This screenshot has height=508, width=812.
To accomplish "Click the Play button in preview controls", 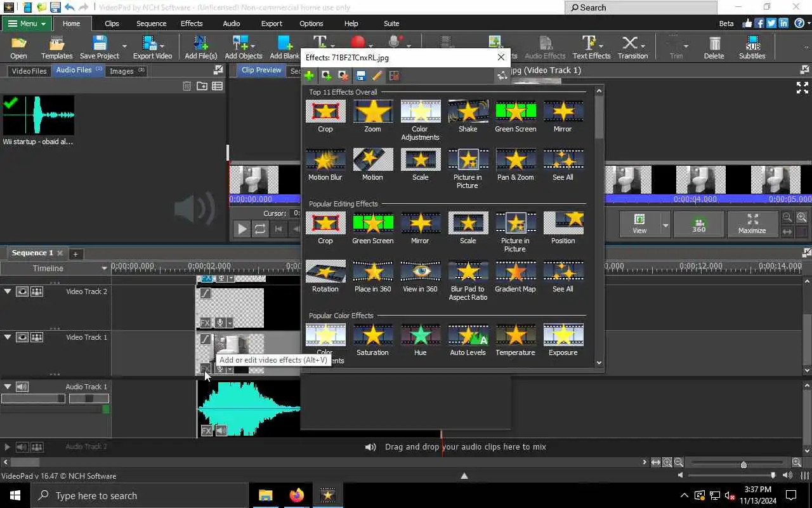I will (242, 229).
